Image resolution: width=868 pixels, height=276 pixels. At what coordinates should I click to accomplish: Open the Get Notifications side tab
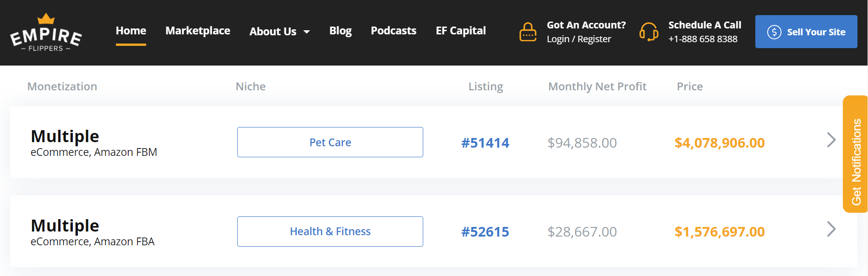coord(855,154)
